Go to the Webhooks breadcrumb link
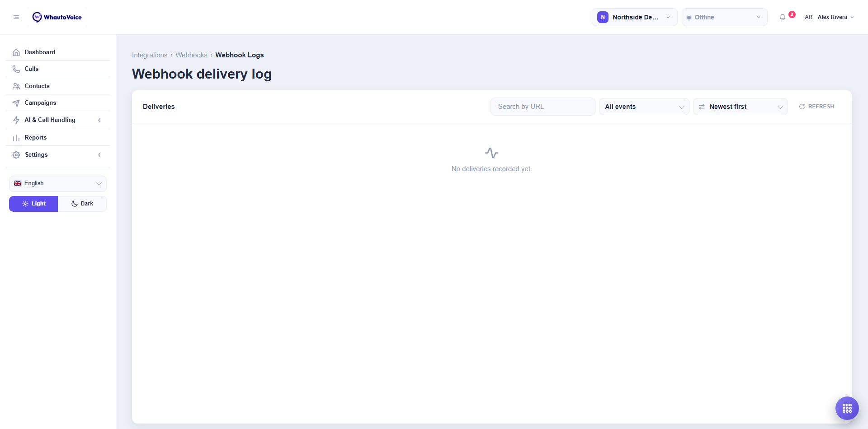 tap(191, 55)
